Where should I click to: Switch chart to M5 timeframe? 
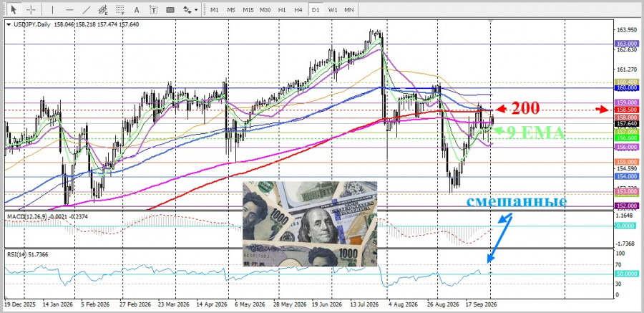coord(231,9)
